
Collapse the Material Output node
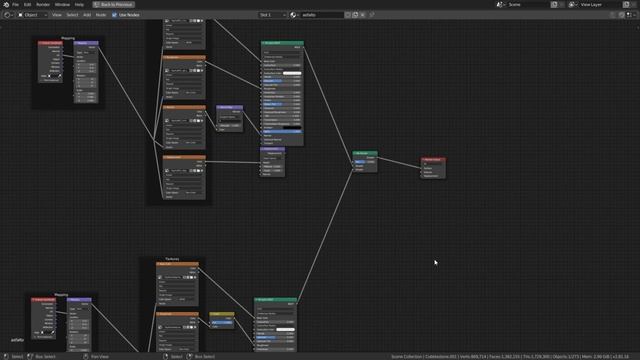click(423, 160)
